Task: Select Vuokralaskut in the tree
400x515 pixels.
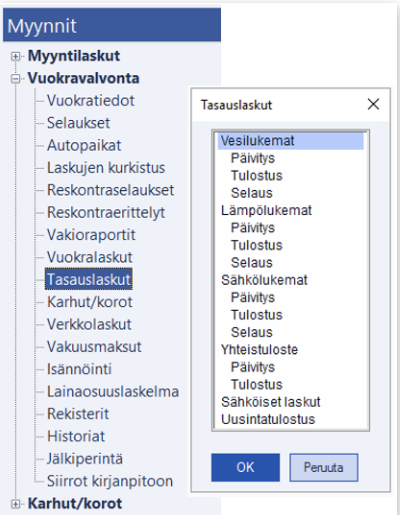Action: [x=90, y=257]
